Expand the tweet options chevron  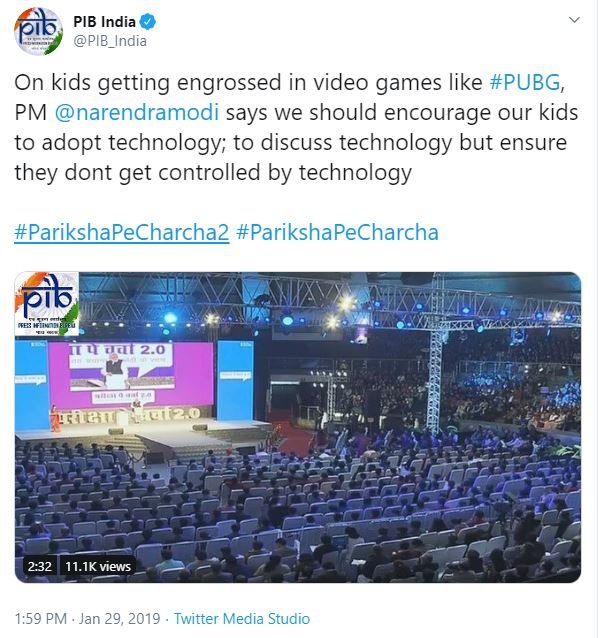[574, 20]
